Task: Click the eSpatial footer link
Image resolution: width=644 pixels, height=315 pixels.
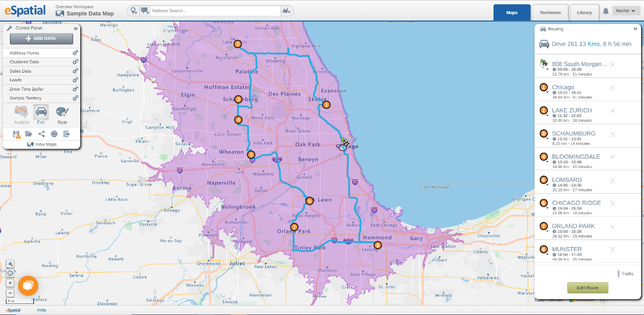Action: pos(13,310)
